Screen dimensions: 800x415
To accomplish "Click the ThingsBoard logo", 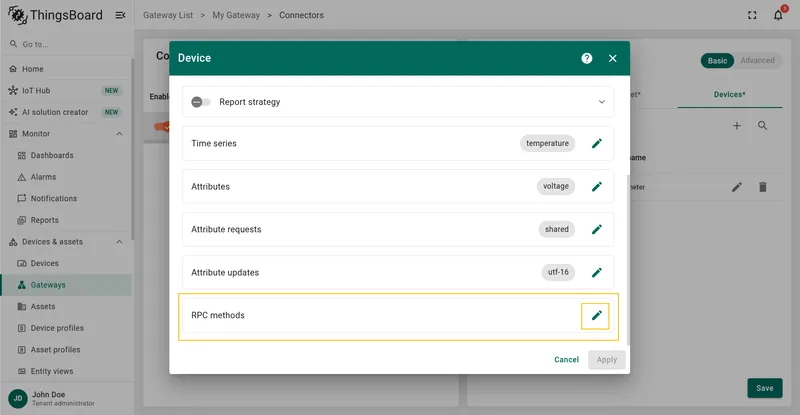I will point(55,15).
